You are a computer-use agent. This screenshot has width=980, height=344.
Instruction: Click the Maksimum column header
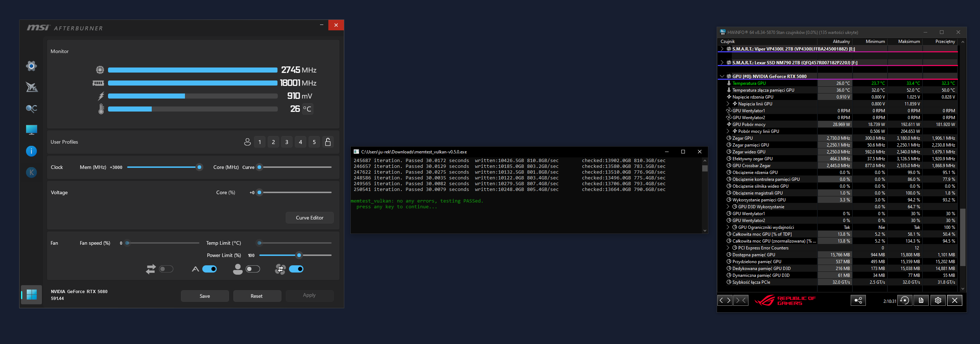click(x=908, y=42)
